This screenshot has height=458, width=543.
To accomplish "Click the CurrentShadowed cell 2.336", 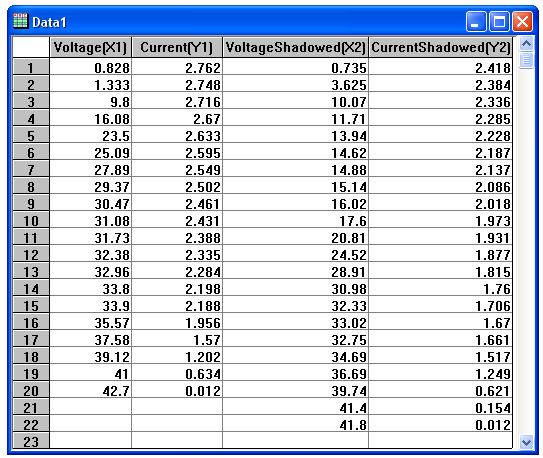I will pyautogui.click(x=441, y=101).
